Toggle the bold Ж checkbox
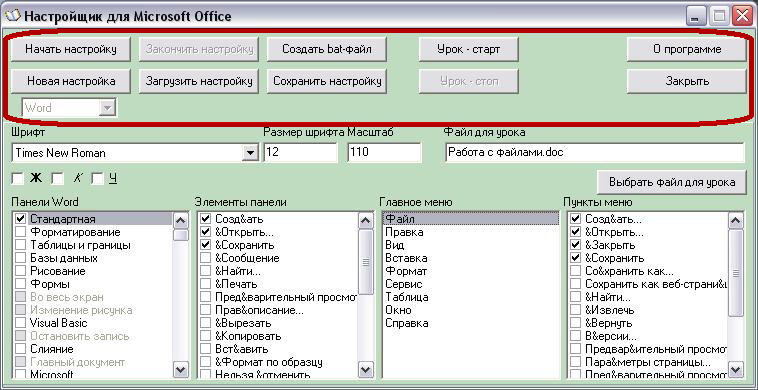758x390 pixels. coord(17,179)
